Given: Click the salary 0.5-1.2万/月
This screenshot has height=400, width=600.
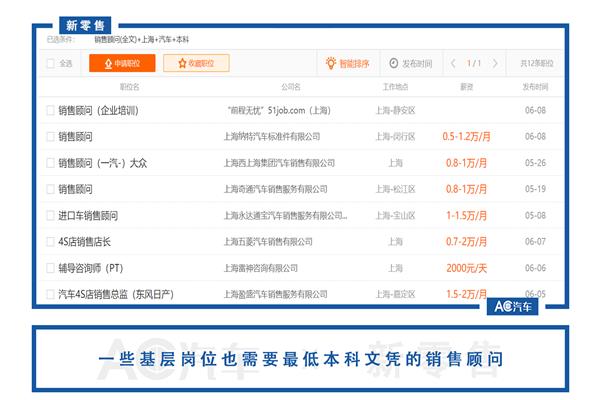Looking at the screenshot, I should 466,137.
